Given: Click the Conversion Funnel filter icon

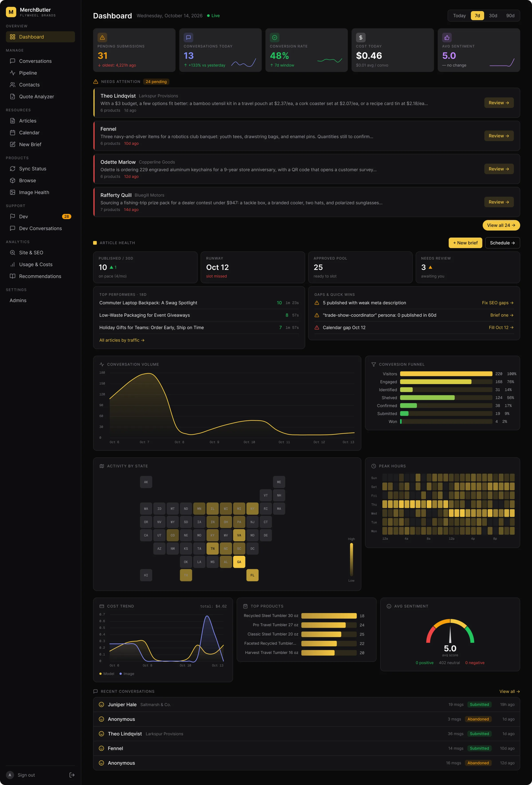Looking at the screenshot, I should (x=374, y=364).
